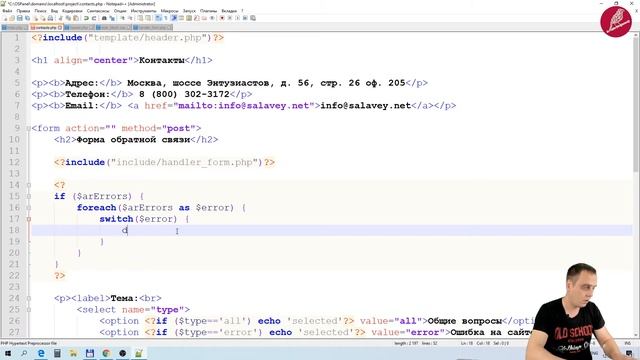640x360 pixels.
Task: Toggle show all characters icon
Action: pyautogui.click(x=166, y=18)
